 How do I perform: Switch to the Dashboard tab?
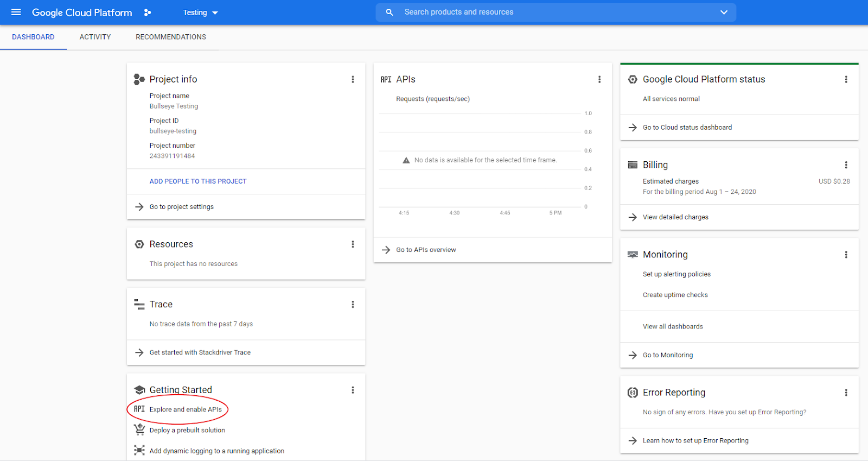pos(33,37)
